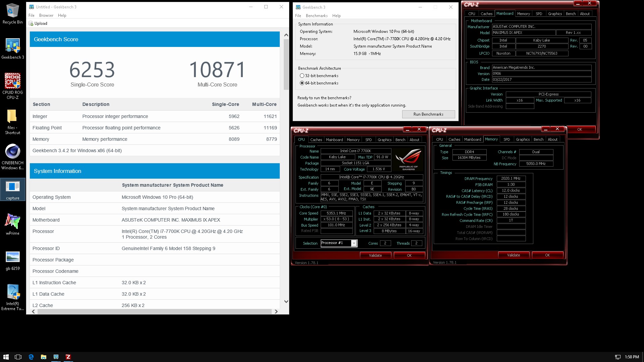Open Task View on the taskbar
644x362 pixels.
pos(18,357)
